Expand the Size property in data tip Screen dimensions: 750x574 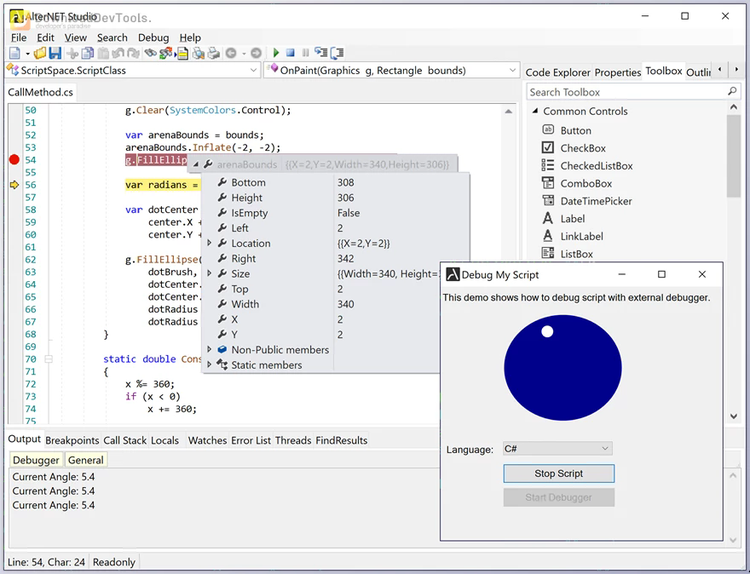[x=209, y=274]
